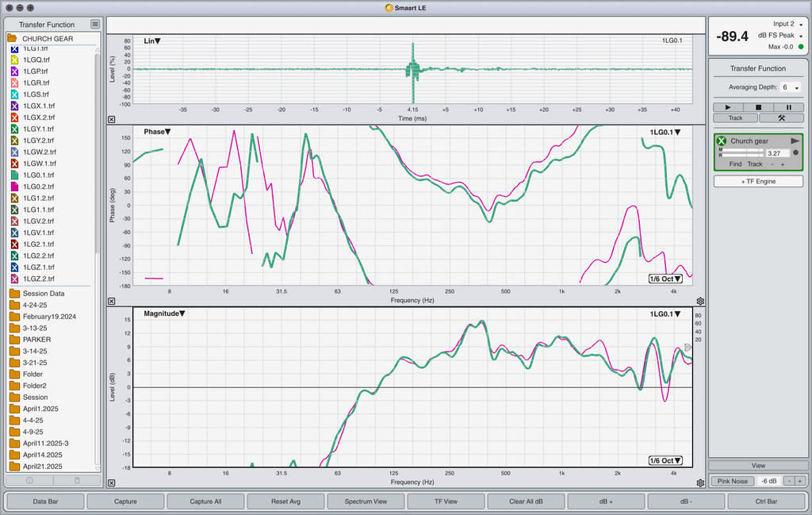Start measurement with the play button
This screenshot has height=515, width=812.
pos(728,107)
